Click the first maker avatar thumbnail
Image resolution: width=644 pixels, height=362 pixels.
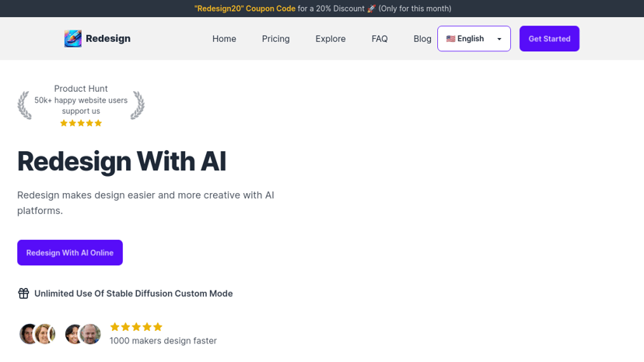[x=28, y=334]
